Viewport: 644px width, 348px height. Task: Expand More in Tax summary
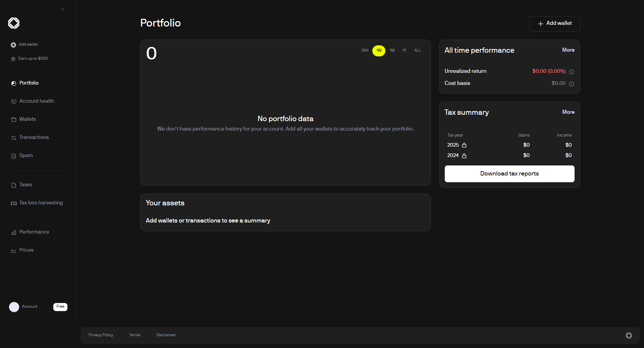click(568, 112)
